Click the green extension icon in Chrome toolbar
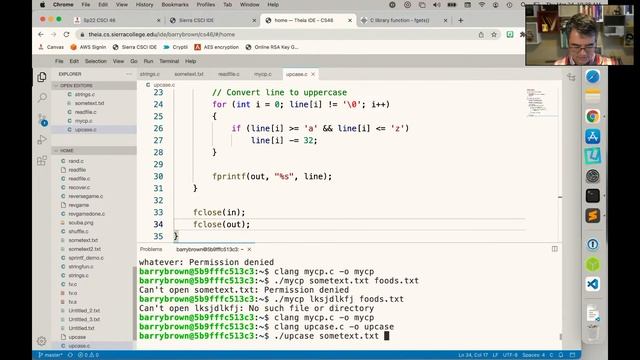The height and width of the screenshot is (360, 640). pos(510,35)
